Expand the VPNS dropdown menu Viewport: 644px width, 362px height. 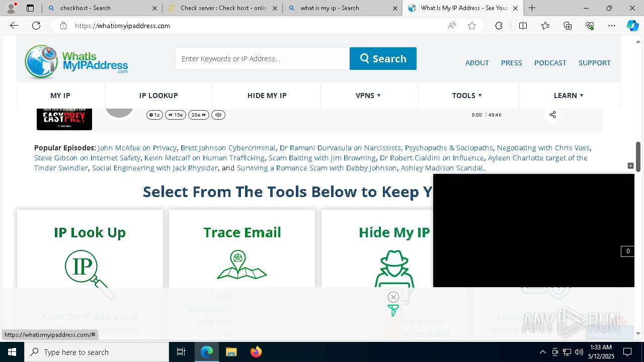coord(369,96)
